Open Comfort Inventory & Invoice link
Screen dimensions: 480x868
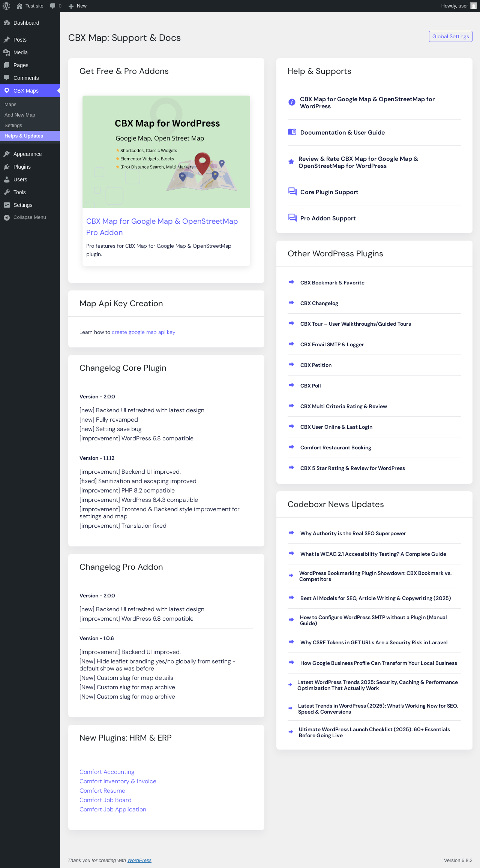coord(118,781)
